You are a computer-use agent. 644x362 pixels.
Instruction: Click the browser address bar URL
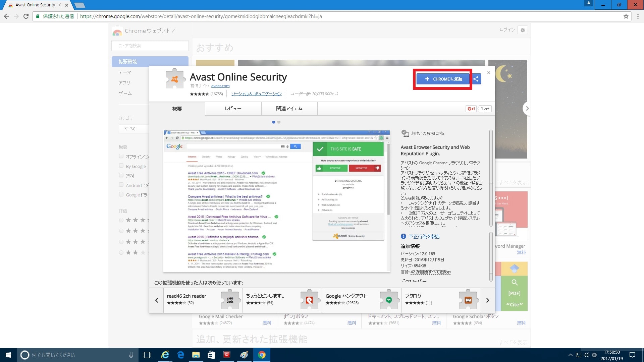click(x=201, y=16)
